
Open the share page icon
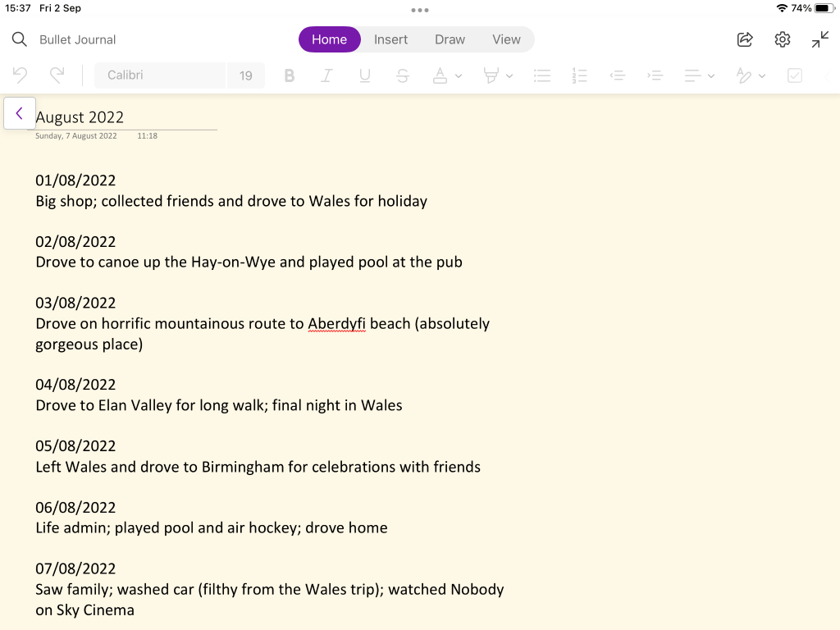pyautogui.click(x=745, y=39)
